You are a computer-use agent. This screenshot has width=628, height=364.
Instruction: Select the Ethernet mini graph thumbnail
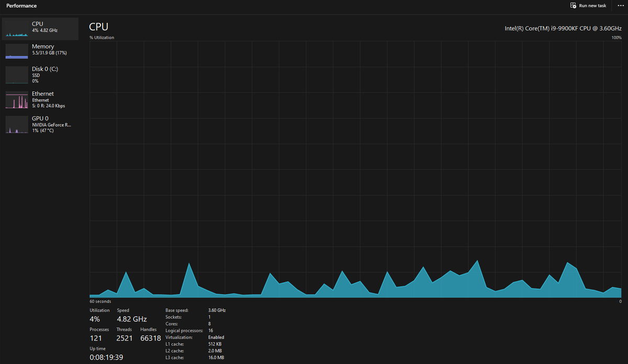pos(17,99)
